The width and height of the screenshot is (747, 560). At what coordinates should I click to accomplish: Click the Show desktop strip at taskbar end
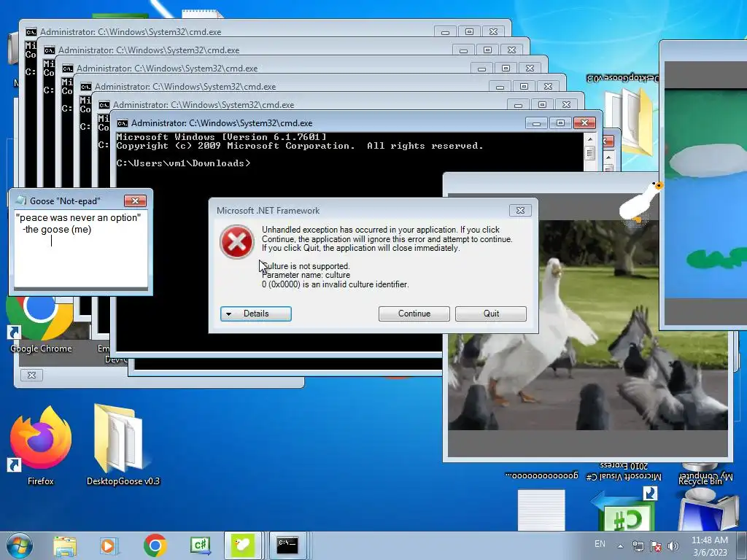[741, 545]
